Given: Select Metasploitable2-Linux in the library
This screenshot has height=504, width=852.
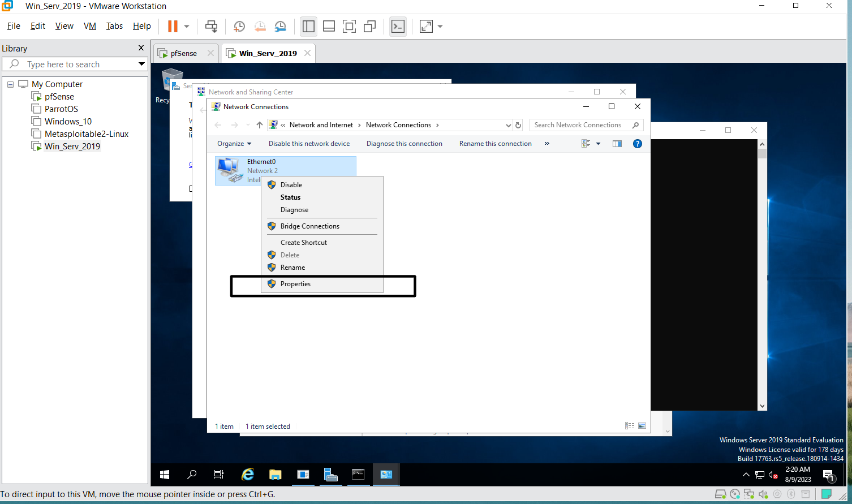Looking at the screenshot, I should (87, 134).
